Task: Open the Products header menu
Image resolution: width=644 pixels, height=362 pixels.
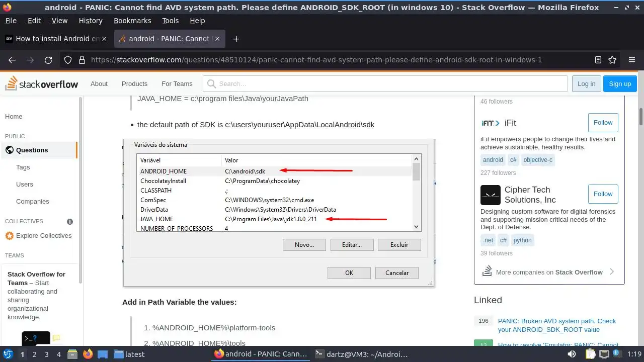Action: pyautogui.click(x=134, y=84)
